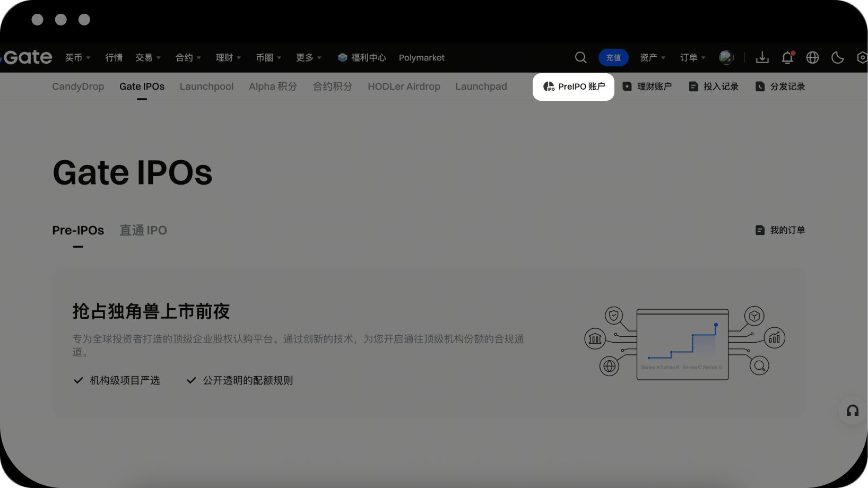Open the 分发记录 link
868x488 pixels.
coord(780,86)
